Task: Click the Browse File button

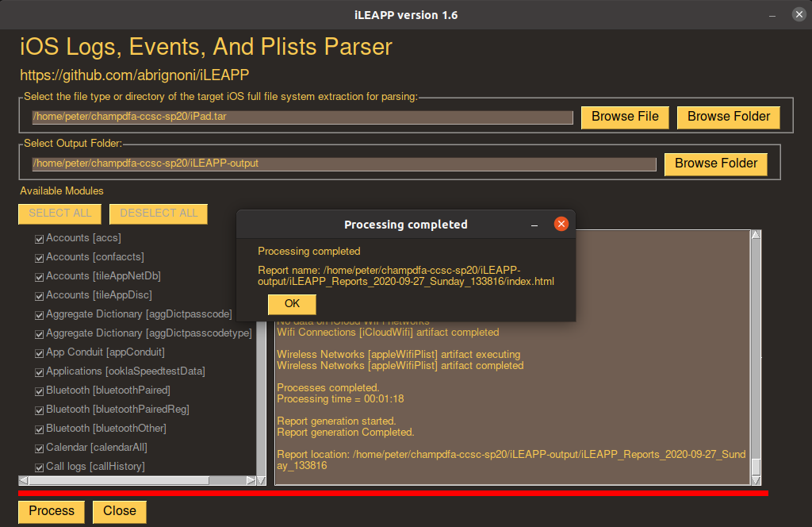Action: (625, 117)
